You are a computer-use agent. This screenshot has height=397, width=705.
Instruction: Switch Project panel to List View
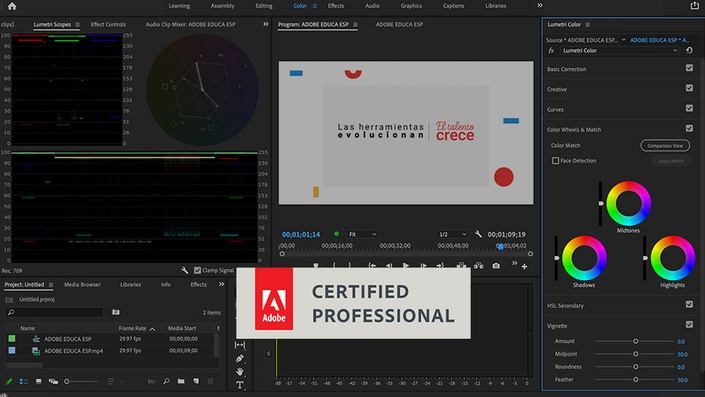coord(24,381)
